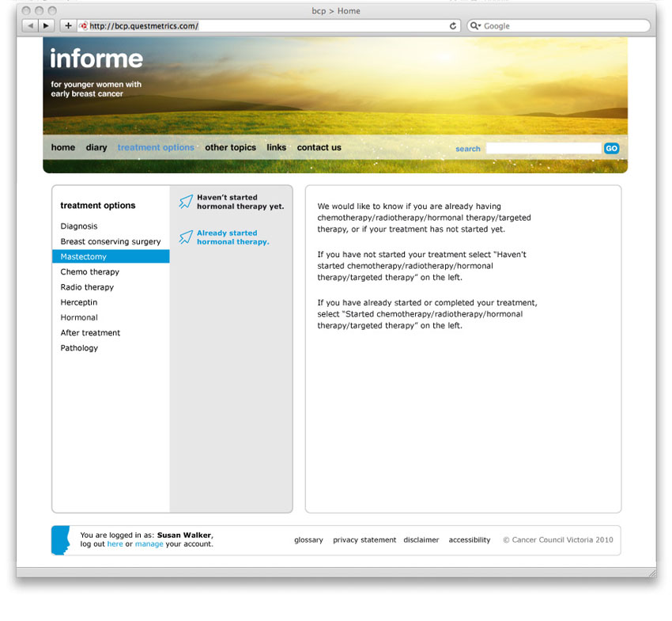
Task: Open the other topics navigation item
Action: point(231,147)
